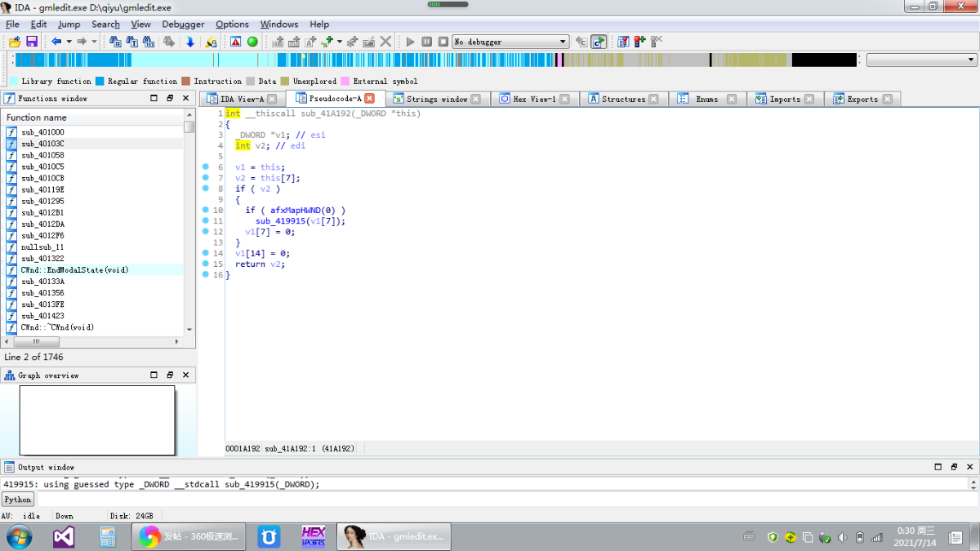
Task: Click the flashlight search toolbar icon
Action: (x=212, y=42)
